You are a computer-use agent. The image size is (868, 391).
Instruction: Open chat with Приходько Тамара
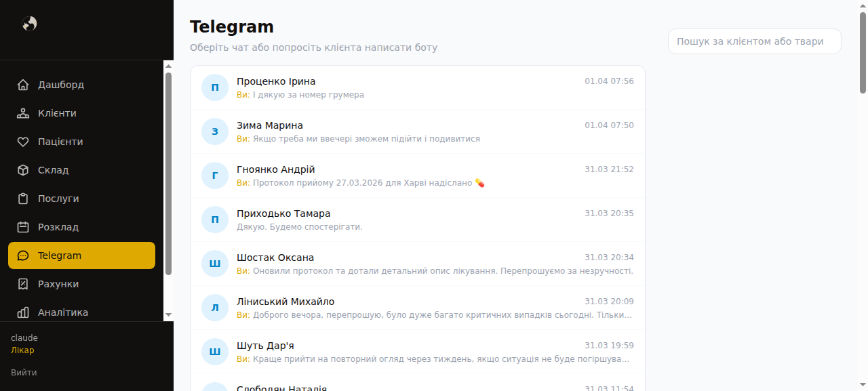pyautogui.click(x=418, y=220)
